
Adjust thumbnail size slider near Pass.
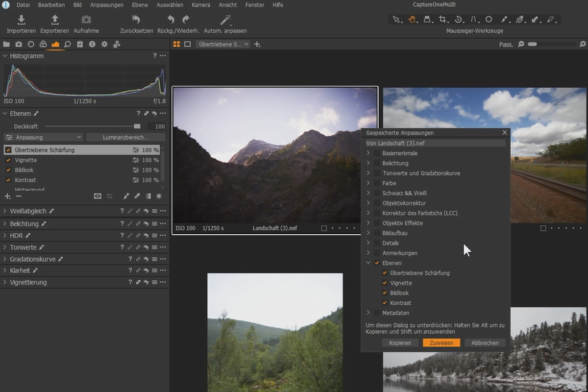(x=532, y=44)
